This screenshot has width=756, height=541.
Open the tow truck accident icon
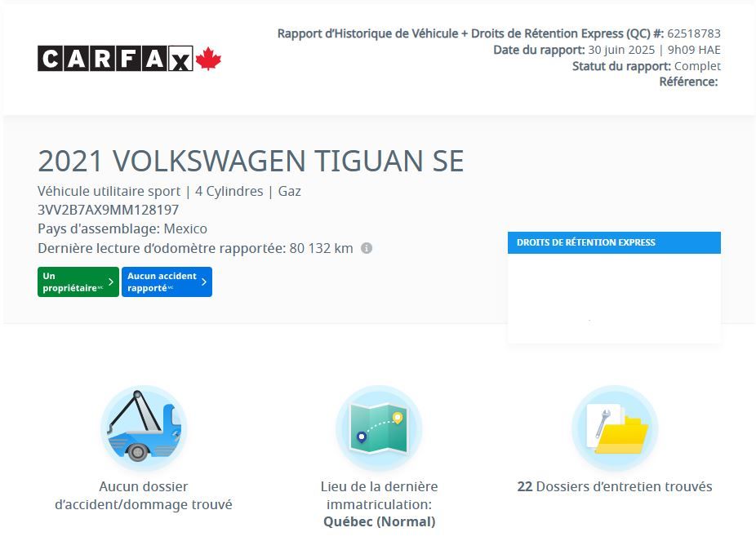144,428
